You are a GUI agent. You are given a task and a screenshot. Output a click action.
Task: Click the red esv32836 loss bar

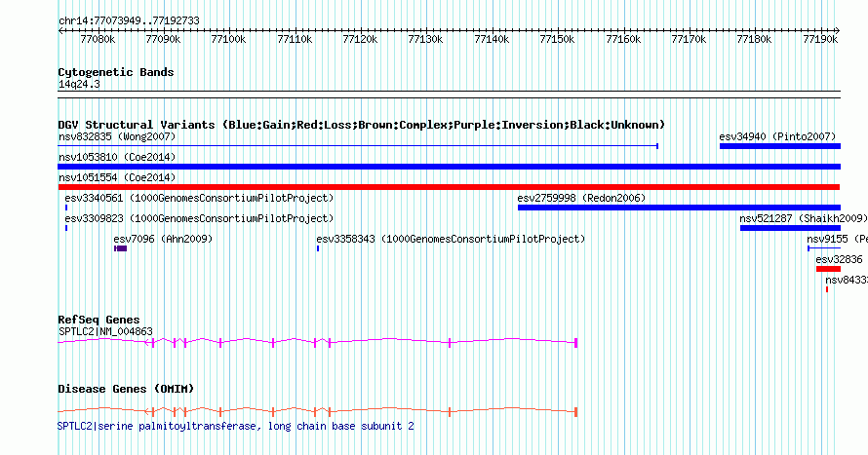click(x=828, y=269)
